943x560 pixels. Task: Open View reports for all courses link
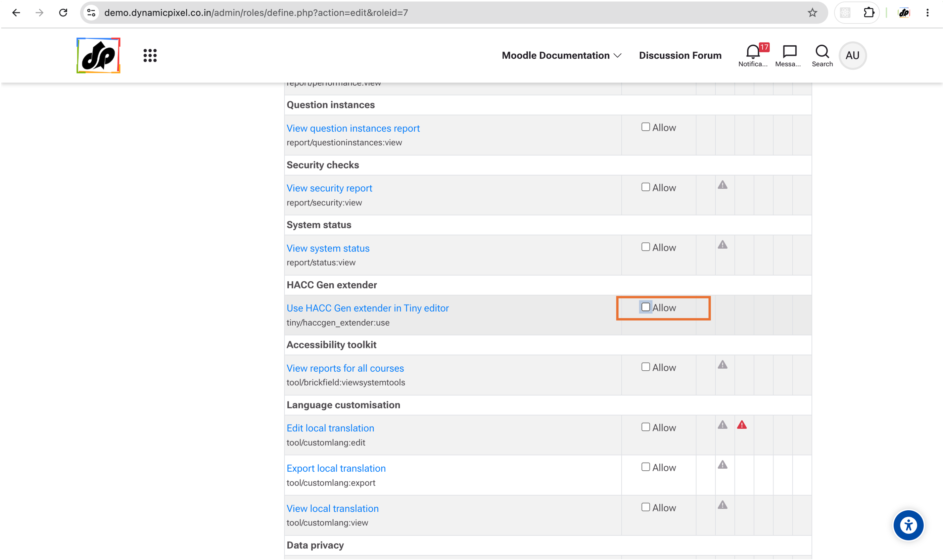click(345, 368)
